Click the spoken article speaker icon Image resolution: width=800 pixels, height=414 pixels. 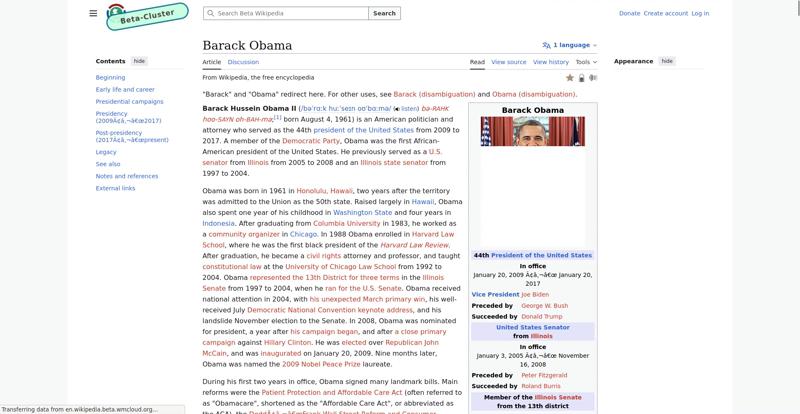[593, 78]
